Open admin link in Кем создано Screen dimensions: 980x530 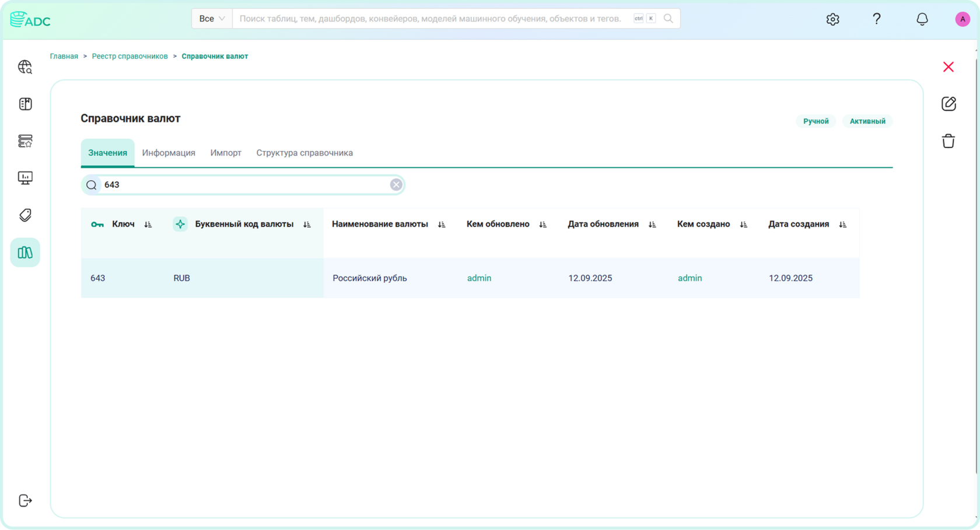(x=689, y=278)
